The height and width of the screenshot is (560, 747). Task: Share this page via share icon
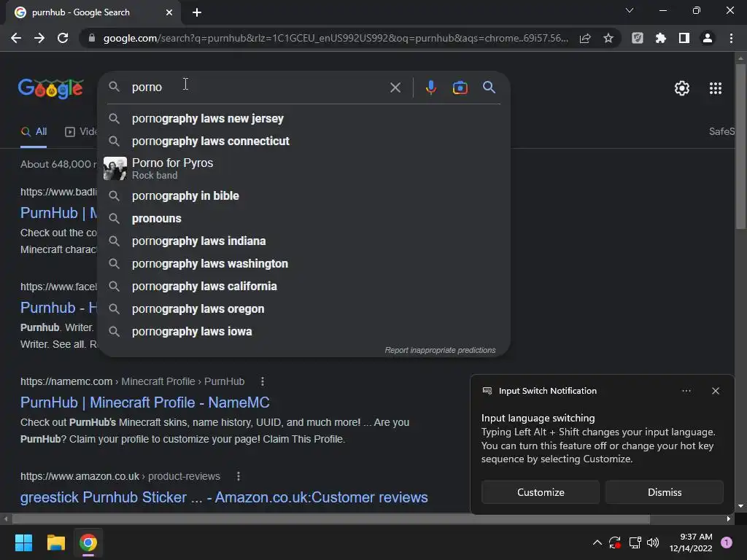585,38
